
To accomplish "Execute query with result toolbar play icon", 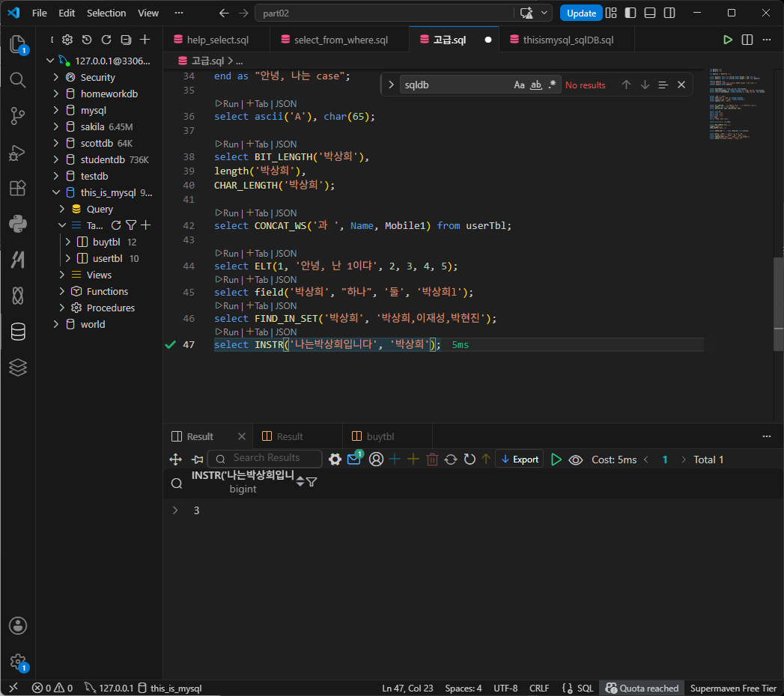I will click(x=556, y=460).
